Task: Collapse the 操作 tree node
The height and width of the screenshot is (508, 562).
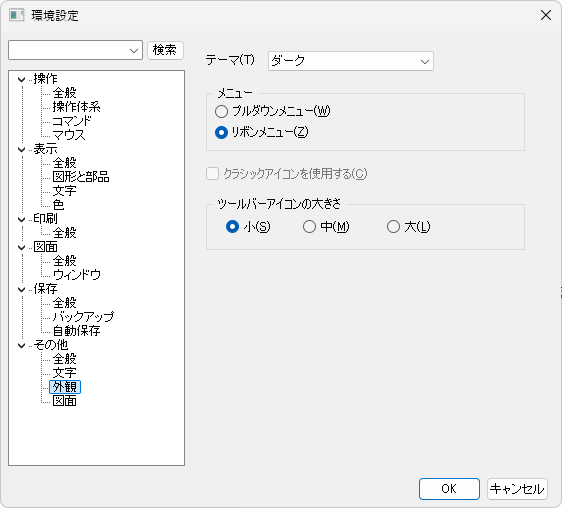Action: click(x=22, y=79)
